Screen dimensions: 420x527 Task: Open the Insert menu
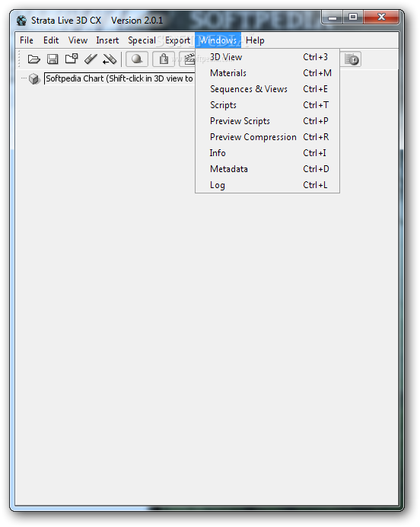tap(107, 40)
